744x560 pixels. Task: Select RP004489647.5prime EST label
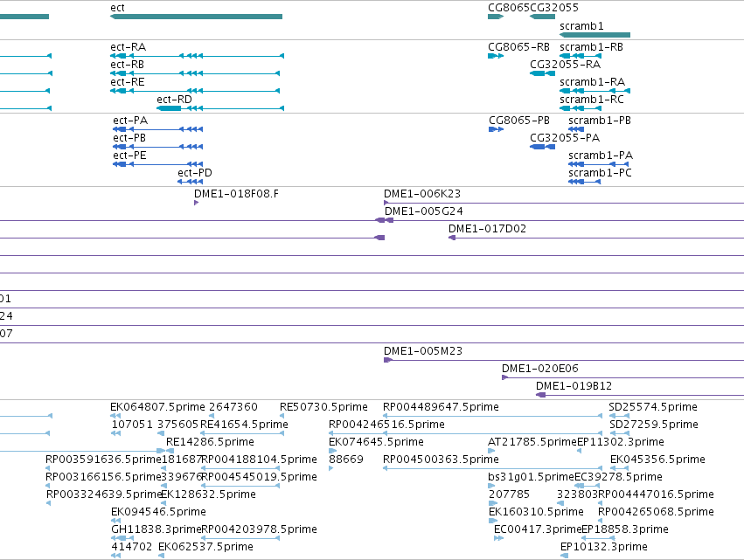(442, 407)
